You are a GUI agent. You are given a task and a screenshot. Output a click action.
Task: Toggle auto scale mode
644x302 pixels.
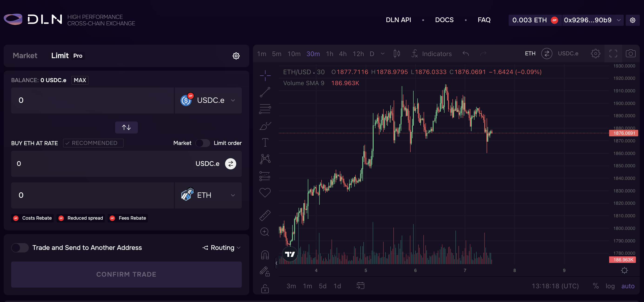[628, 286]
